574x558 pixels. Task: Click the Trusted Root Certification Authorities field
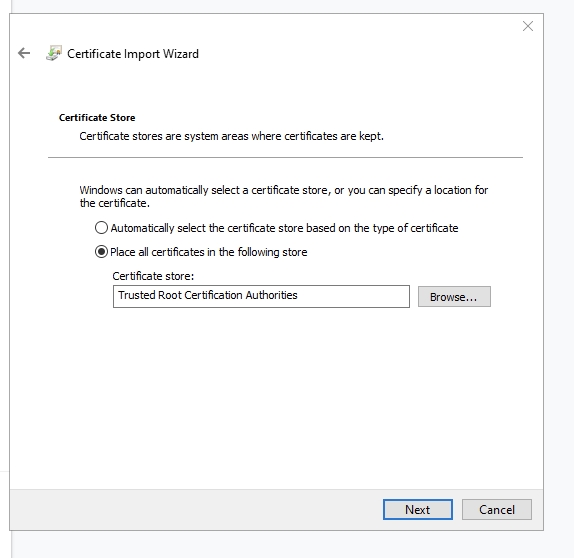point(261,296)
